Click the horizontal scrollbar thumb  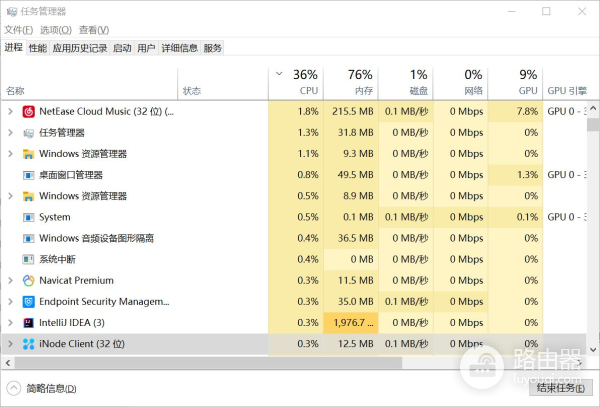click(x=209, y=363)
